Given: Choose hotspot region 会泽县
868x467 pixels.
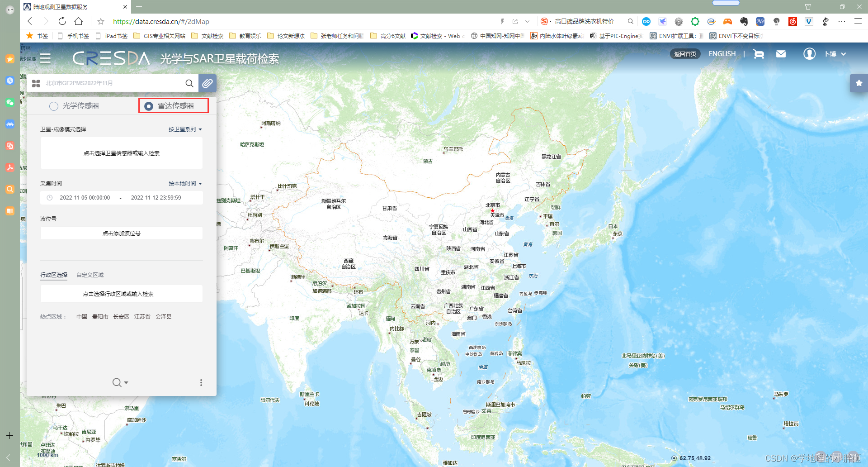Looking at the screenshot, I should point(164,317).
